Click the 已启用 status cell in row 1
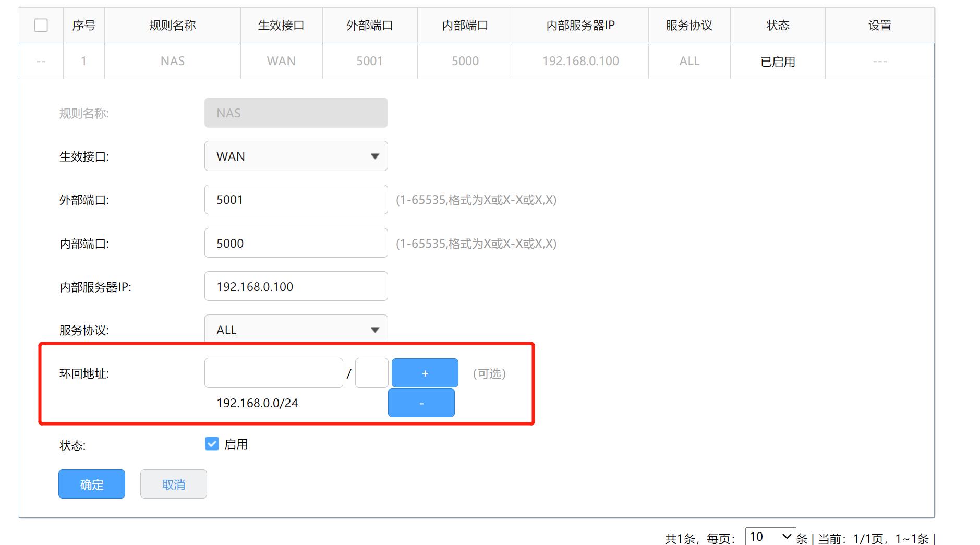This screenshot has width=980, height=545. (778, 60)
